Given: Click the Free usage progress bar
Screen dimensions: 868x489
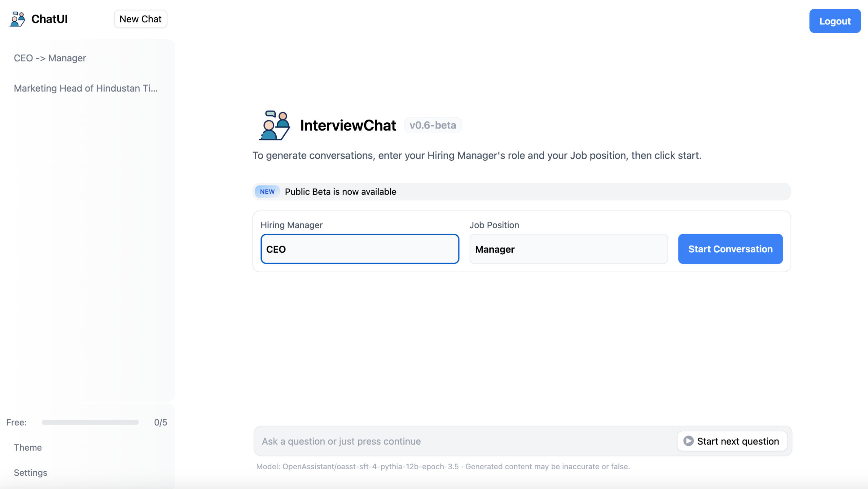Looking at the screenshot, I should (x=90, y=422).
